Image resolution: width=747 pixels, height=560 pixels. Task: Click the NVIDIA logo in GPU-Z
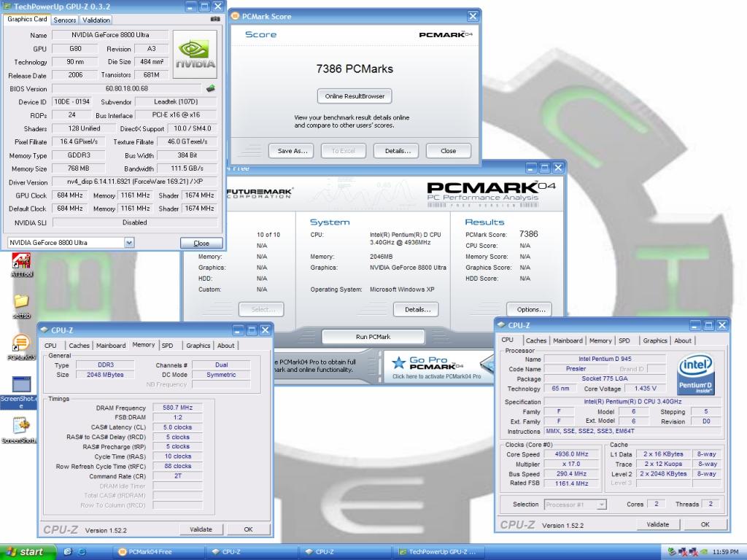[195, 54]
